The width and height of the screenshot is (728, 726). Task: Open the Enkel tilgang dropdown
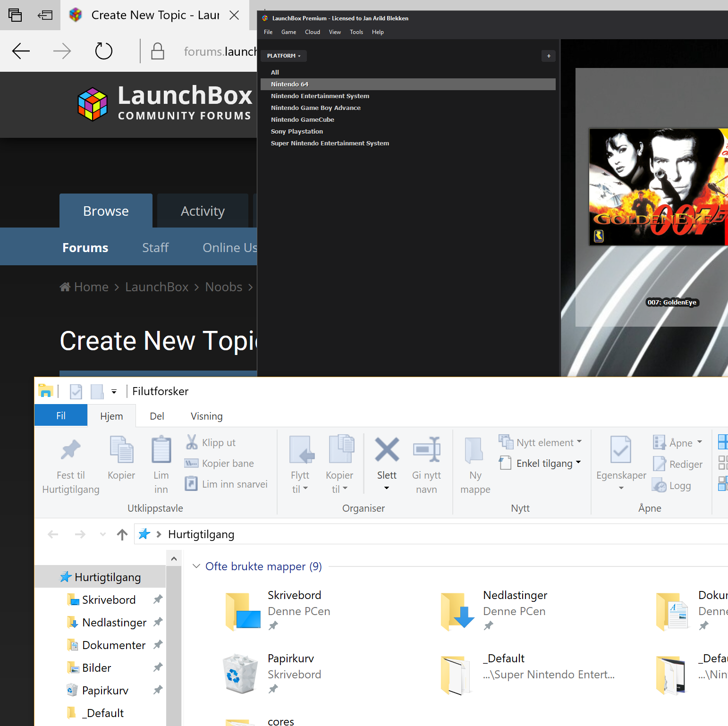(x=540, y=463)
